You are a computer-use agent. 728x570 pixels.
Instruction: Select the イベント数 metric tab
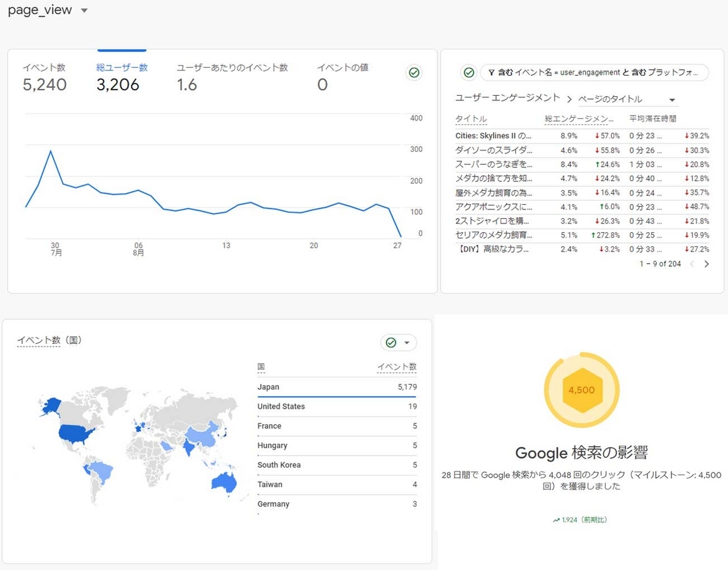coord(44,77)
